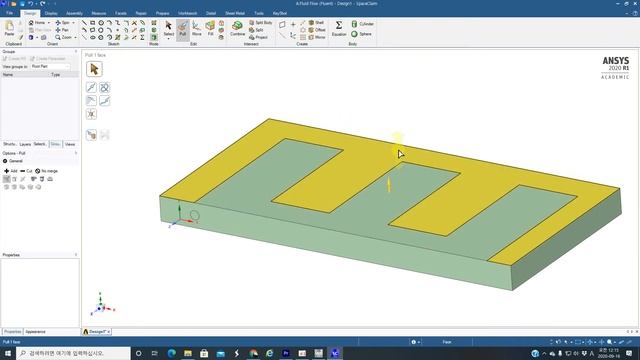Toggle Section mode in Mode group
Image resolution: width=640 pixels, height=360 pixels.
pyautogui.click(x=154, y=30)
